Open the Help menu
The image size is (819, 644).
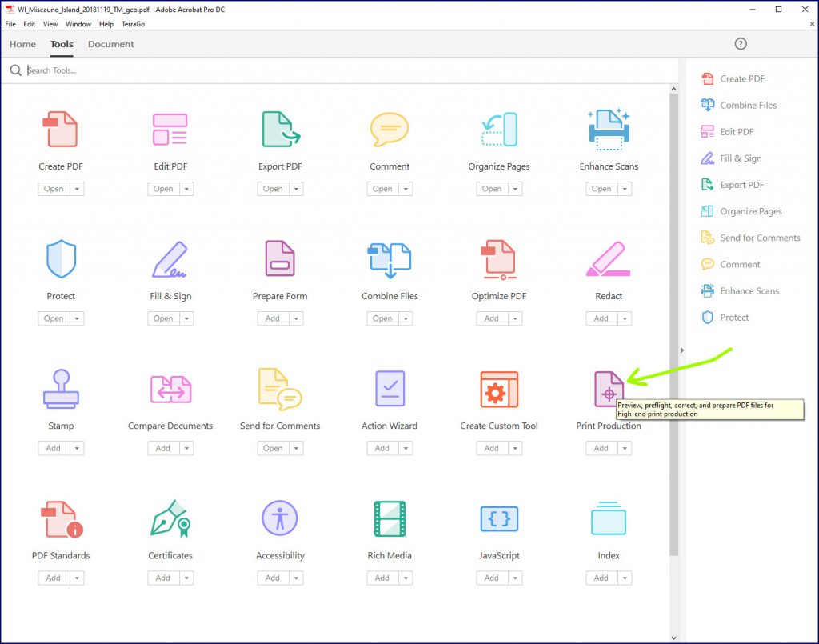click(106, 24)
